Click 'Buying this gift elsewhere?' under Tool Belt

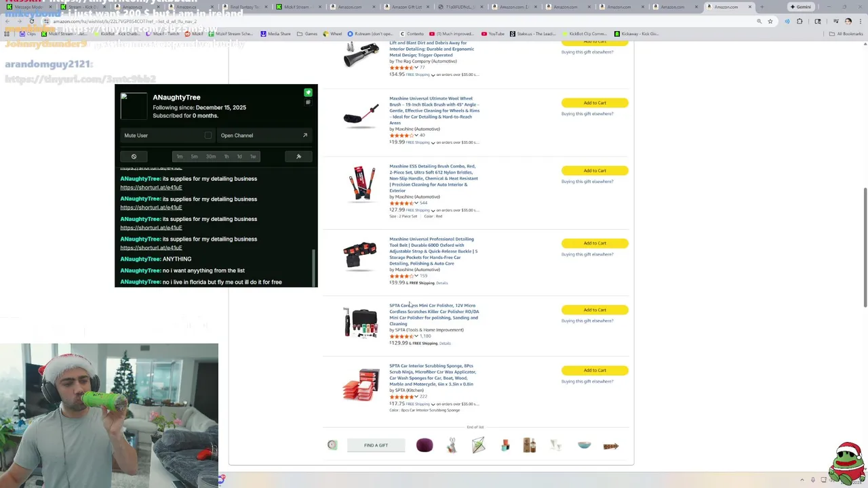[587, 254]
